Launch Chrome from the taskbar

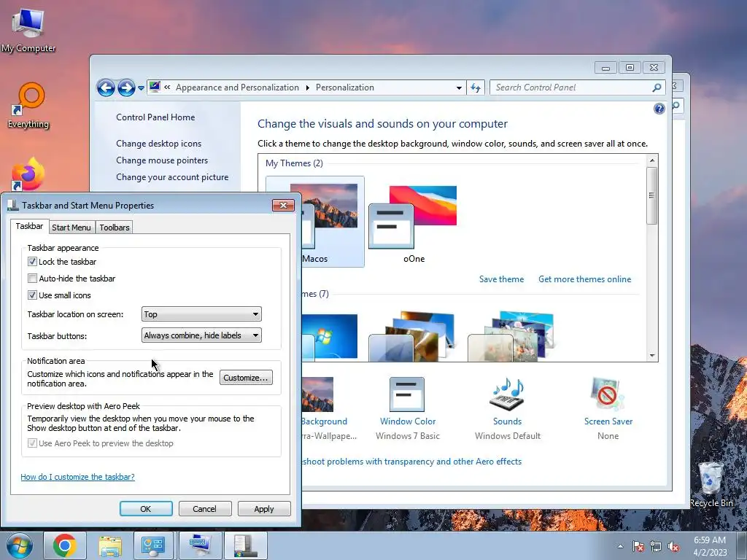click(x=65, y=545)
